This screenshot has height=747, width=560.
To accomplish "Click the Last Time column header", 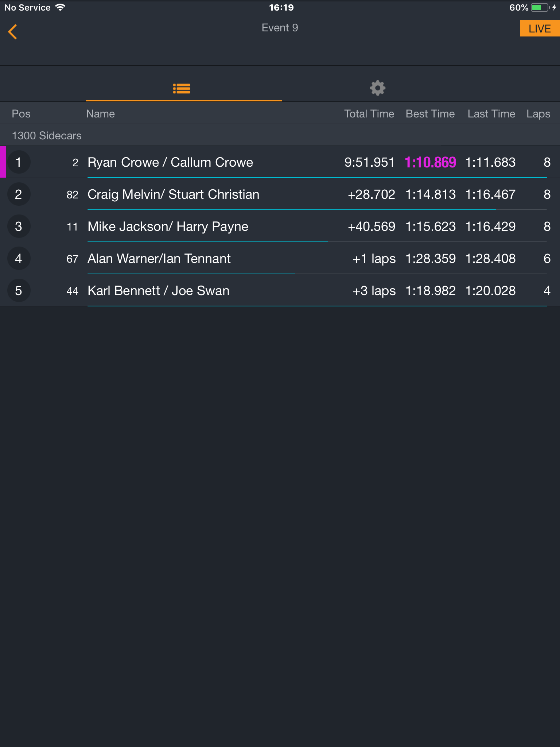I will click(491, 114).
